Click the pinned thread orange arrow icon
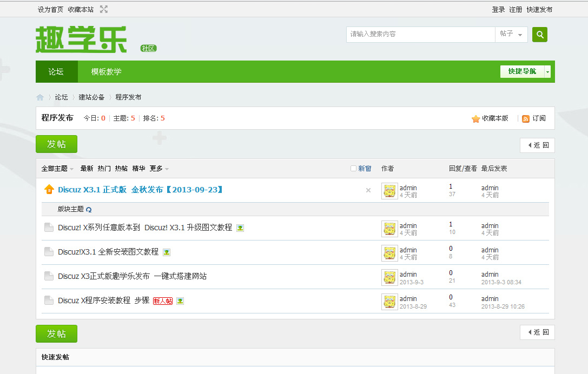588x374 pixels. coord(49,190)
